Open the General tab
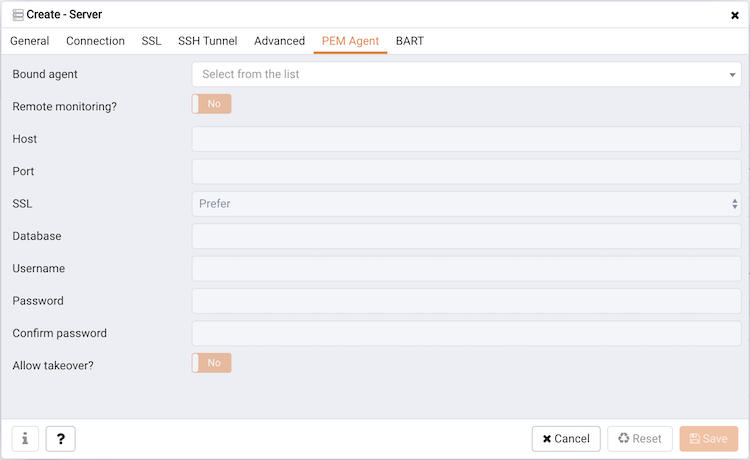750x460 pixels. (30, 41)
